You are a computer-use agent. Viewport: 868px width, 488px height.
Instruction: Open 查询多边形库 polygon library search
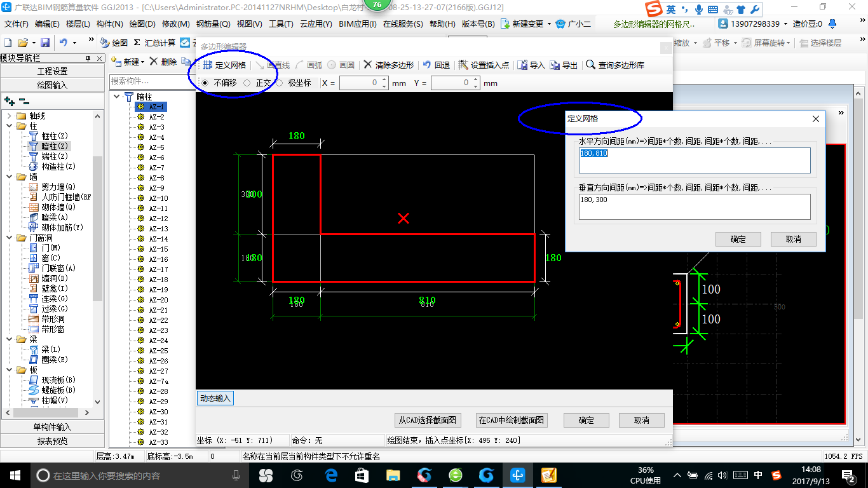pos(615,65)
